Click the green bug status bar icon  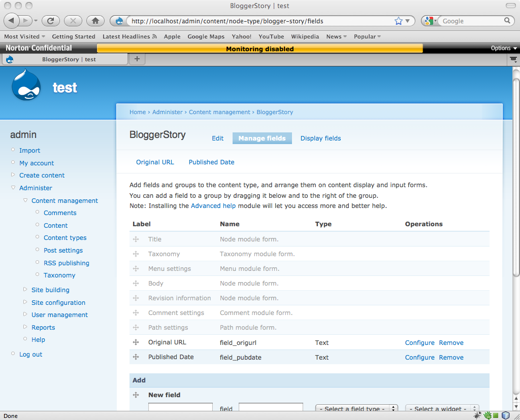coord(487,415)
